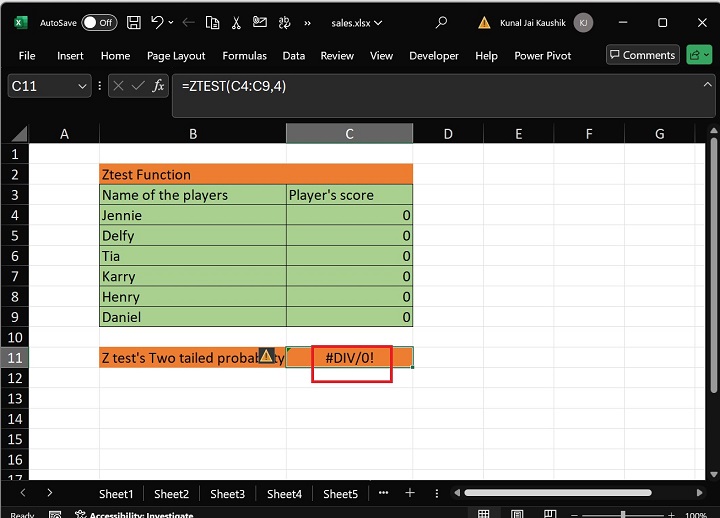Open the File menu
Image resolution: width=720 pixels, height=518 pixels.
tap(27, 56)
